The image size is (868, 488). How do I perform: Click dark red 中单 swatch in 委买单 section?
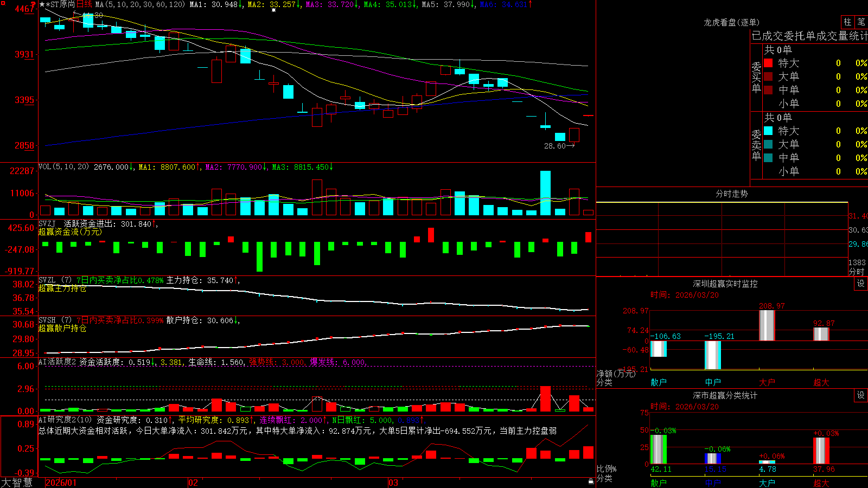(768, 90)
